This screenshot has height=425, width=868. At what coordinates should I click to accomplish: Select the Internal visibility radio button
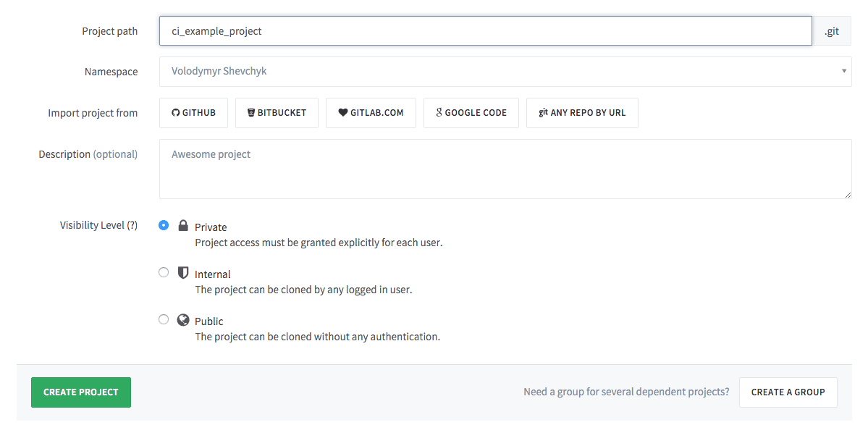pyautogui.click(x=163, y=272)
